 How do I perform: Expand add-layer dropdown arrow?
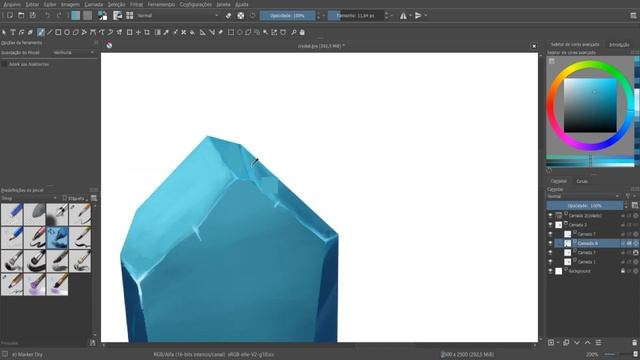558,342
